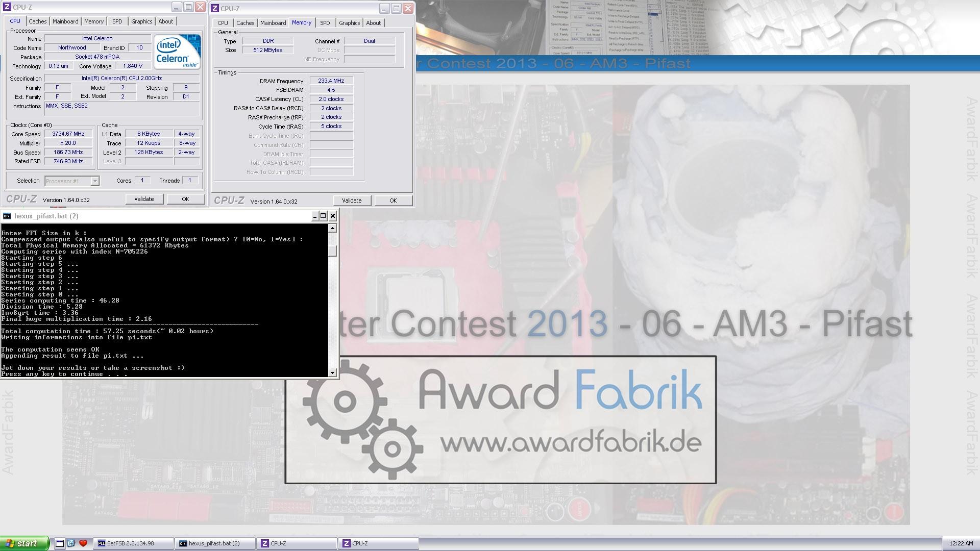Click scroll up arrow in command prompt window

(x=333, y=229)
